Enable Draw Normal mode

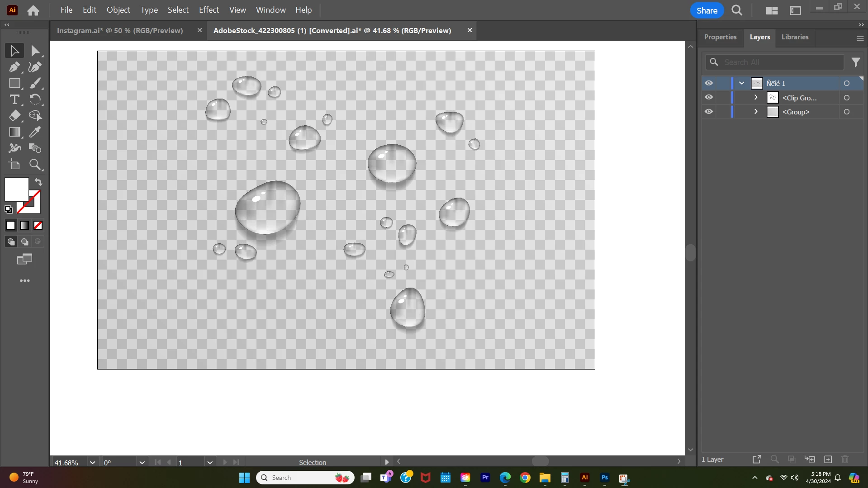[11, 242]
